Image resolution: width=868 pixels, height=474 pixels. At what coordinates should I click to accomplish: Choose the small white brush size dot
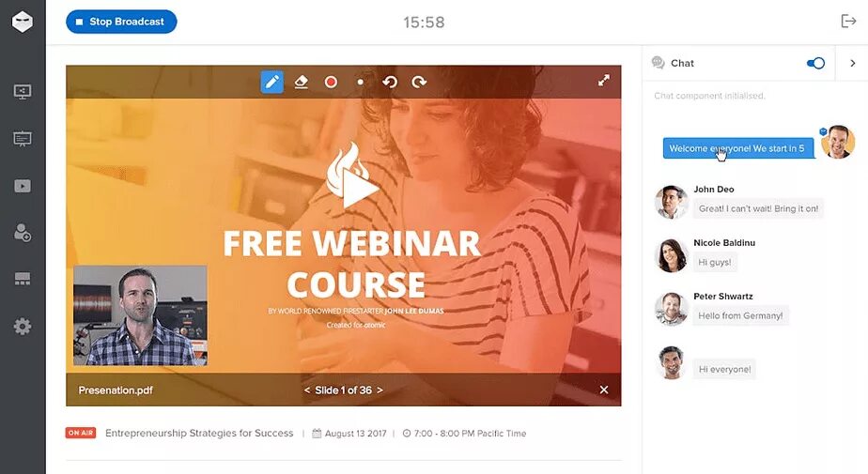click(361, 82)
